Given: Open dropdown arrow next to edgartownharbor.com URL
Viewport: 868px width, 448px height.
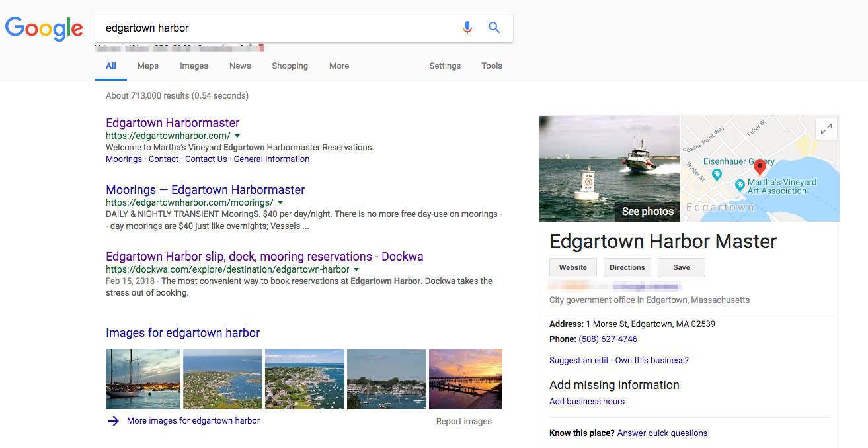Looking at the screenshot, I should [x=237, y=136].
